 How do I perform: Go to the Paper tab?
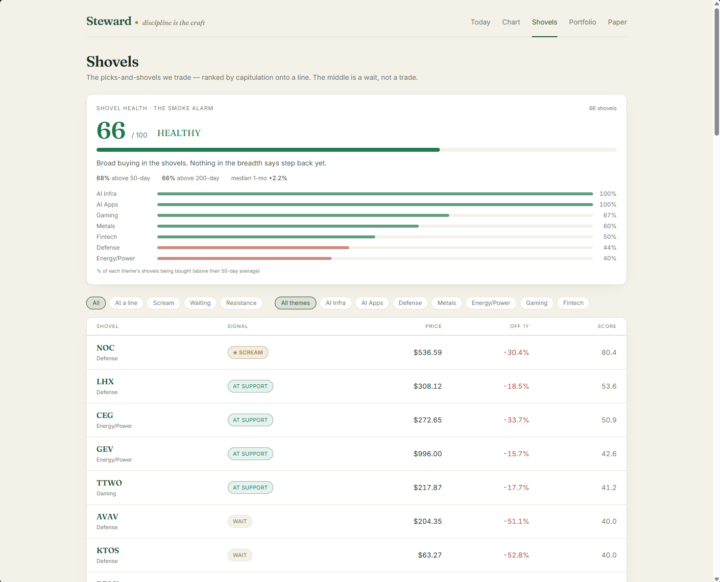click(x=617, y=22)
